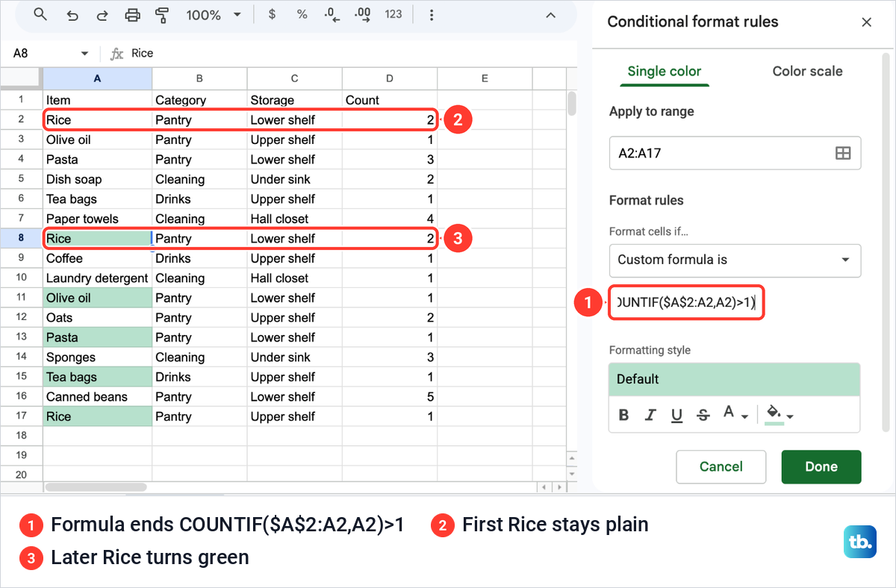
Task: Open the text color picker A icon
Action: (x=735, y=414)
